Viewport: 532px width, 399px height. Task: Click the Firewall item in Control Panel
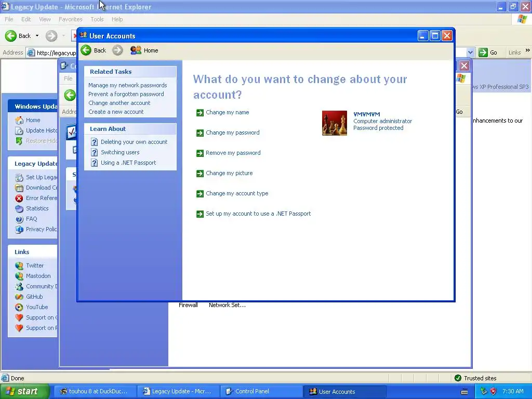coord(188,305)
